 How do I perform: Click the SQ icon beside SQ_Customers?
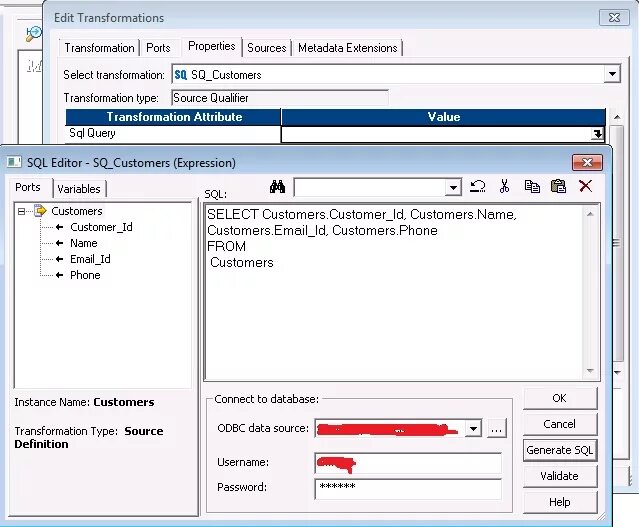coord(181,75)
